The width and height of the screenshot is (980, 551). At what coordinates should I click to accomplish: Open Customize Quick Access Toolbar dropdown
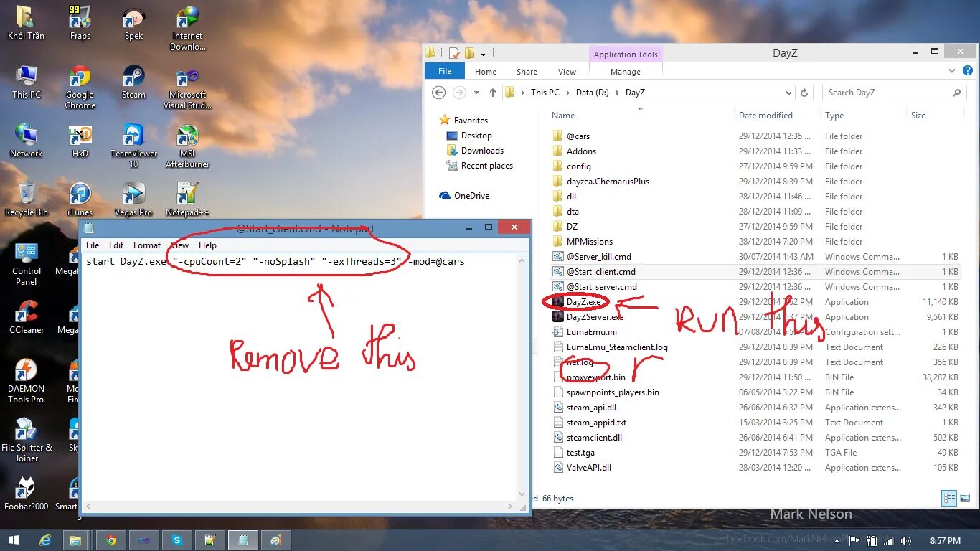pos(484,53)
